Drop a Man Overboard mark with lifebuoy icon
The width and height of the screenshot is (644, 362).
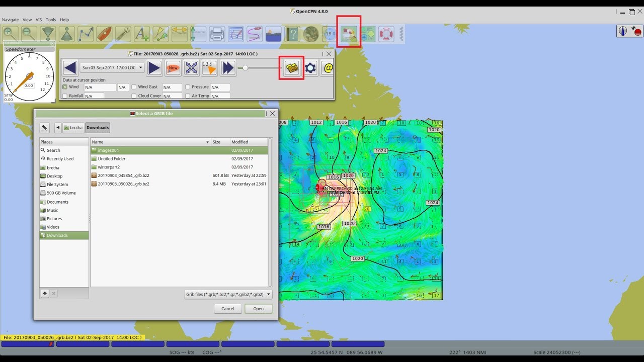[386, 34]
